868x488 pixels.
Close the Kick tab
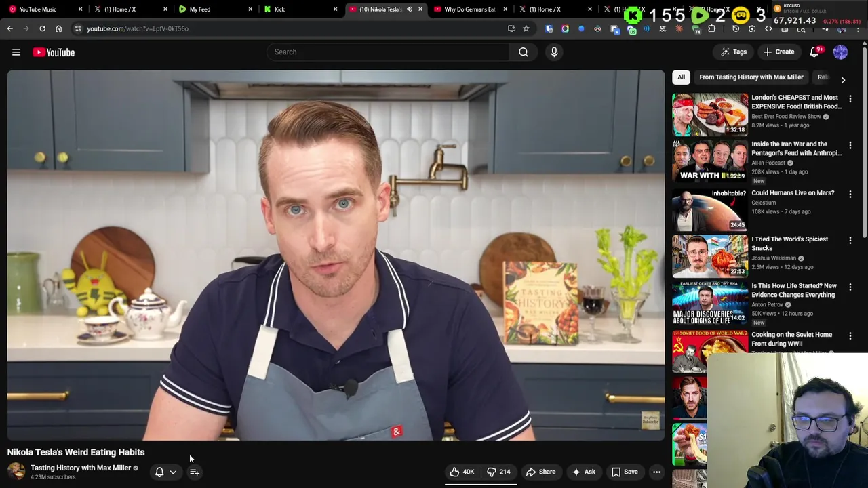point(335,9)
